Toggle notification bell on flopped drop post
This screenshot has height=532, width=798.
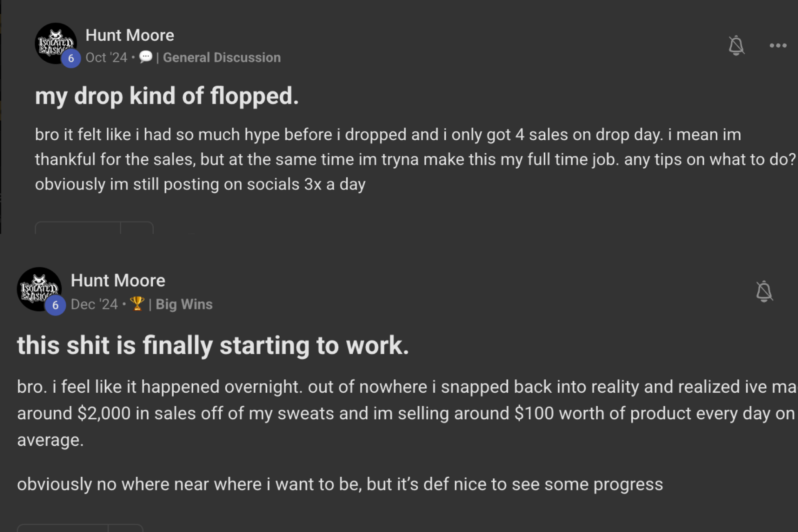point(736,45)
